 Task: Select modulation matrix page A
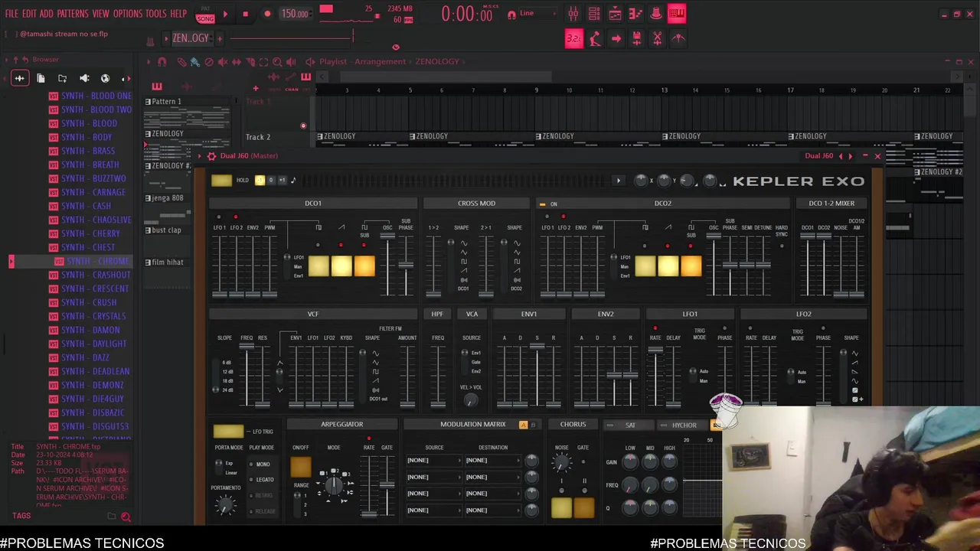coord(524,425)
